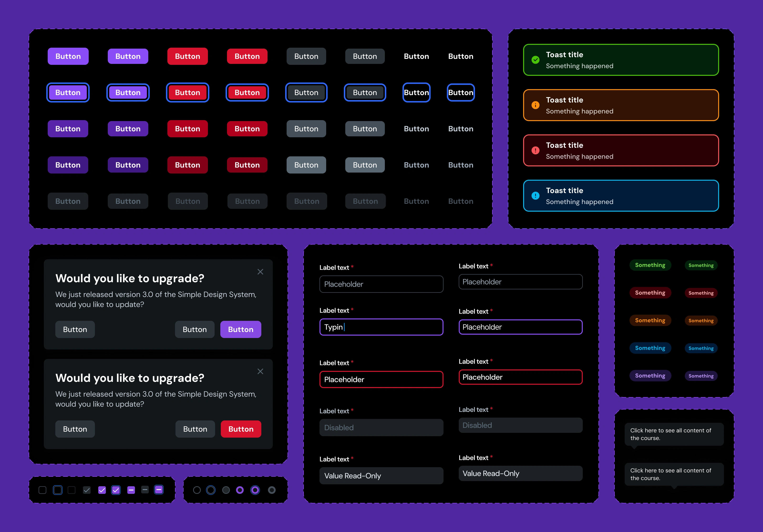
Task: Click the selected purple radio with blue focus ring
Action: [255, 490]
